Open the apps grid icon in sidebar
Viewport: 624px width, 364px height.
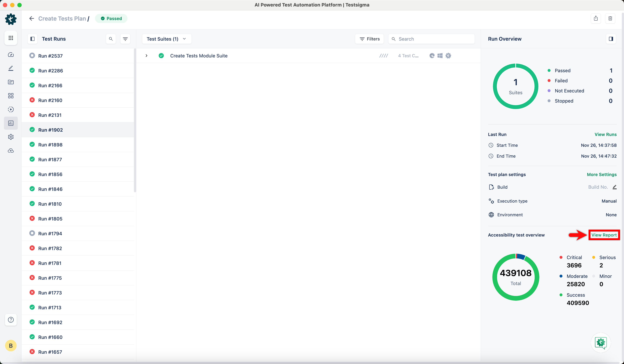click(11, 38)
